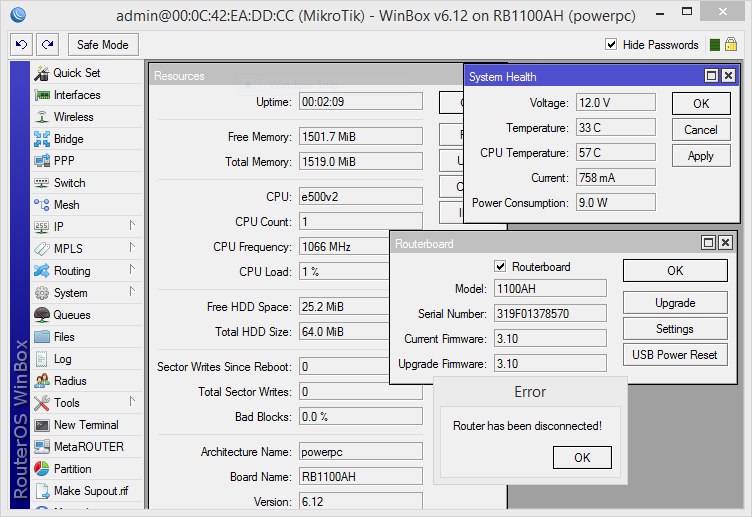Screen dimensions: 752x517
Task: Click the Resources window title bar
Action: 307,76
